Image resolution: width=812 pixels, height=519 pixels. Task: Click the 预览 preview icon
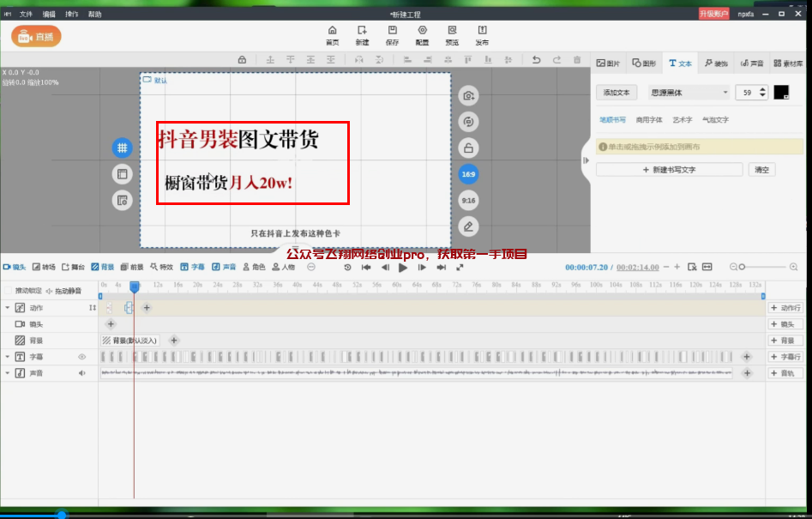452,31
